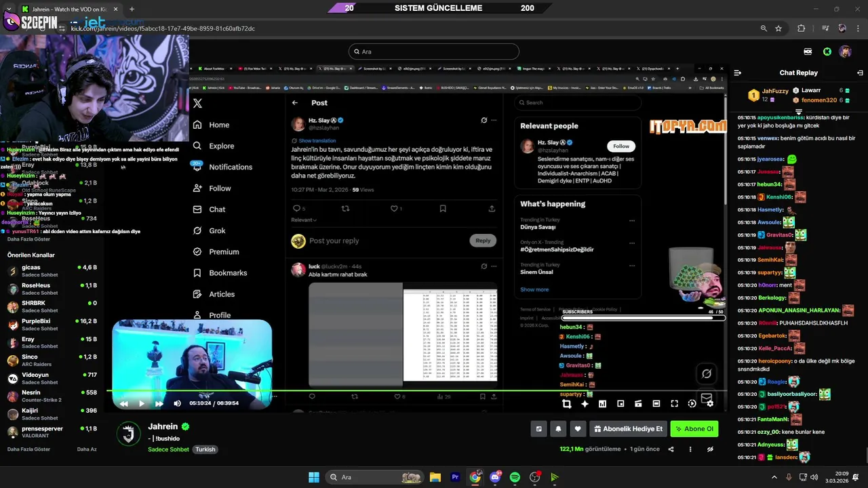Open Windows Start button on taskbar

tap(314, 477)
